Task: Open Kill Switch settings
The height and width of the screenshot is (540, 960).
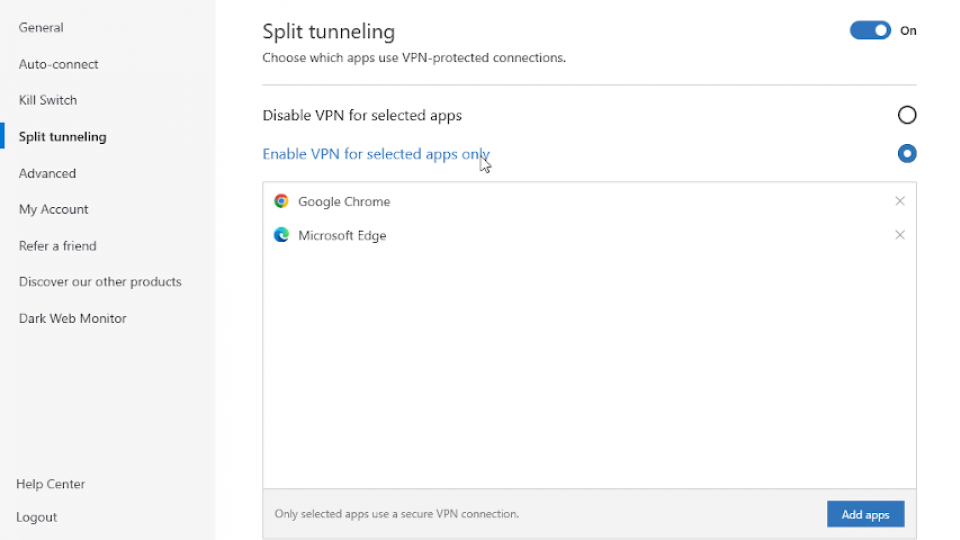Action: tap(48, 100)
